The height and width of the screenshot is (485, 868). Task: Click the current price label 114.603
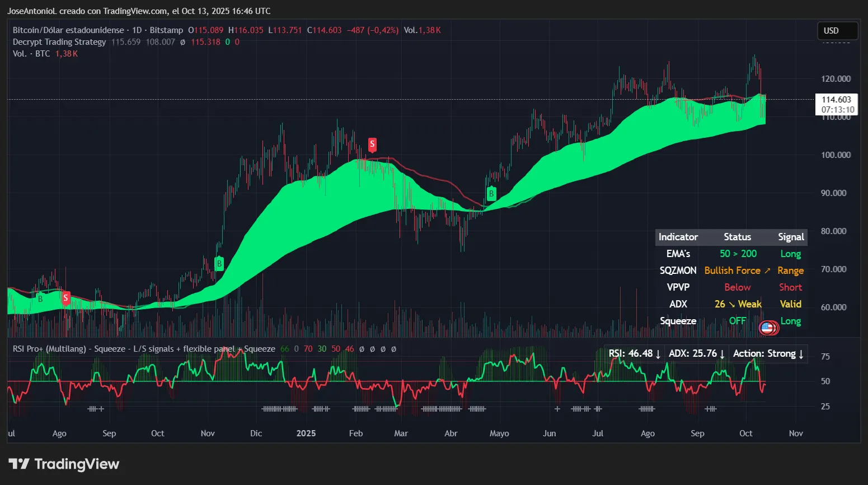[837, 99]
